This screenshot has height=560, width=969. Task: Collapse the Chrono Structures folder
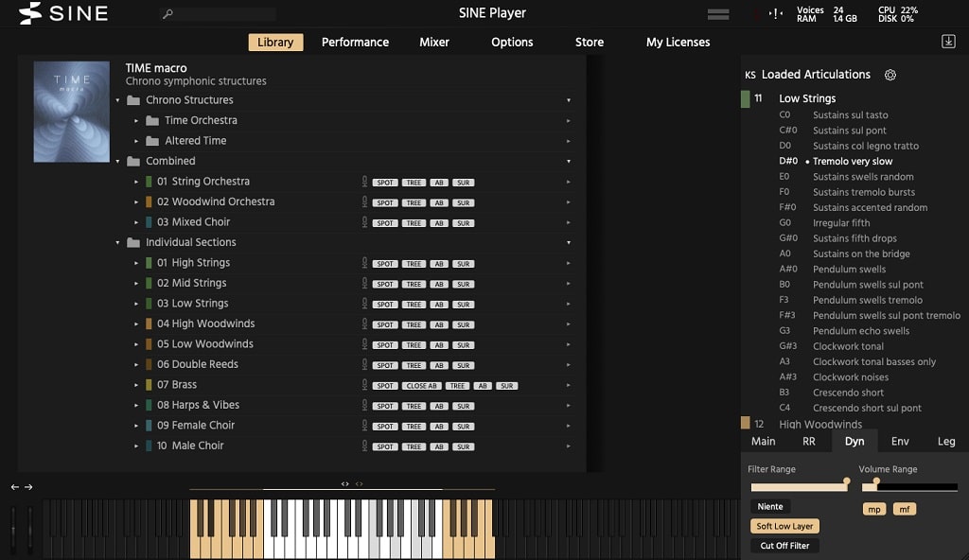[117, 100]
